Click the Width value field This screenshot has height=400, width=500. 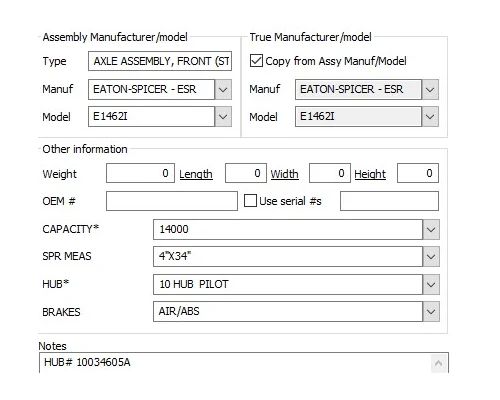330,173
